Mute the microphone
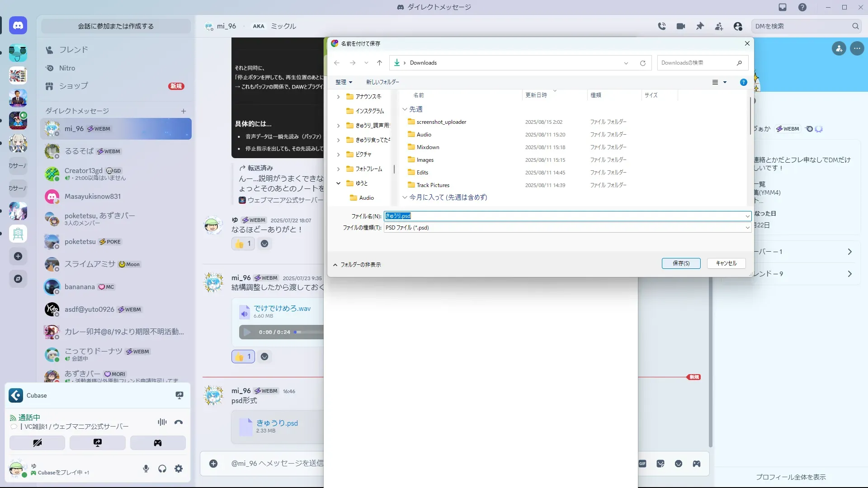 (146, 469)
